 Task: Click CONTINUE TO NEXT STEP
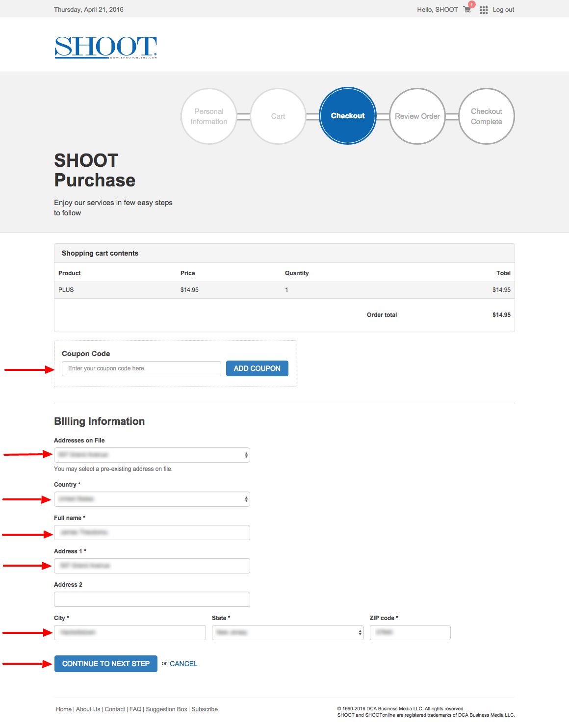pyautogui.click(x=106, y=664)
